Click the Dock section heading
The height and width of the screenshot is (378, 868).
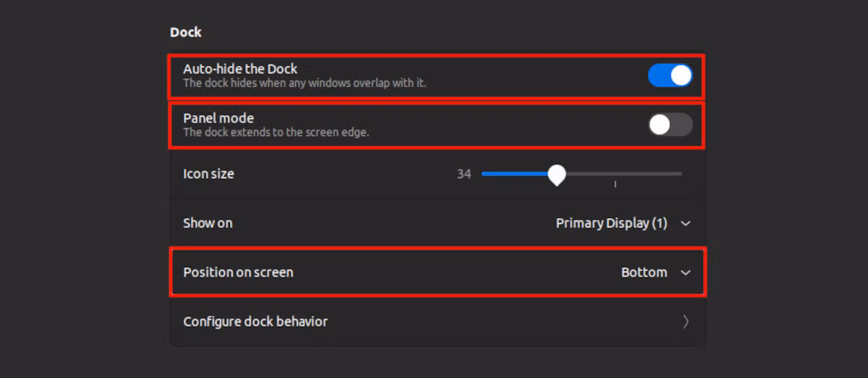tap(186, 32)
